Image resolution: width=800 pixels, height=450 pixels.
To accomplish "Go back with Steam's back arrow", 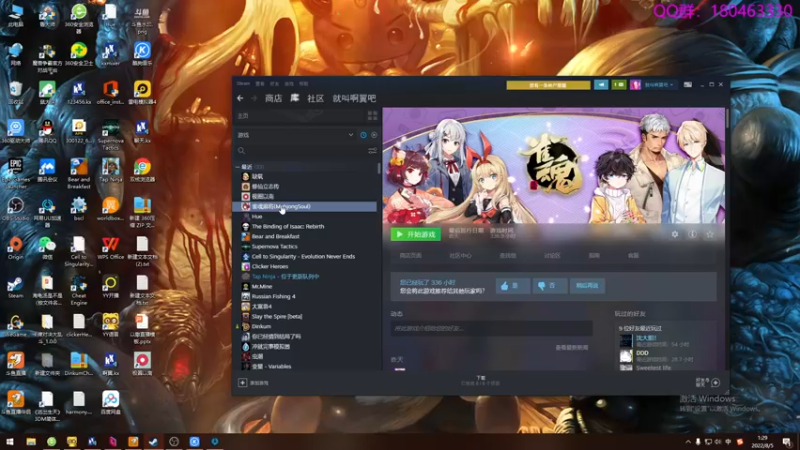I will (x=240, y=98).
